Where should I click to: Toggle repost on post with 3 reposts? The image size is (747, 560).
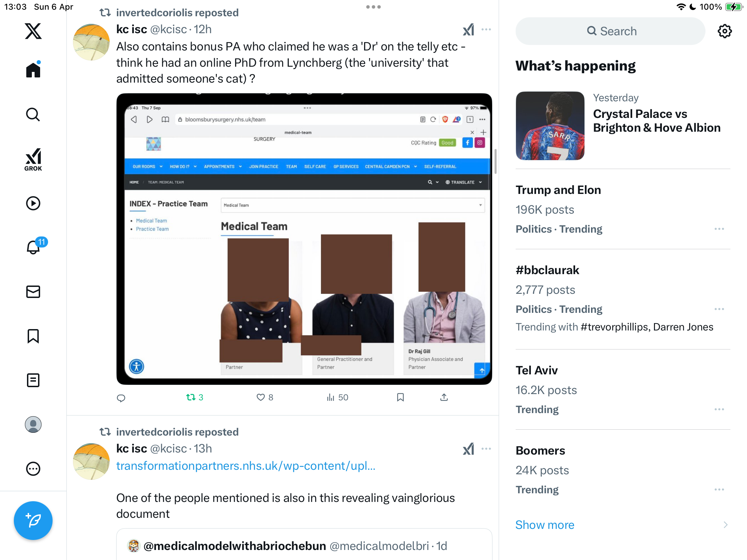[x=195, y=398]
